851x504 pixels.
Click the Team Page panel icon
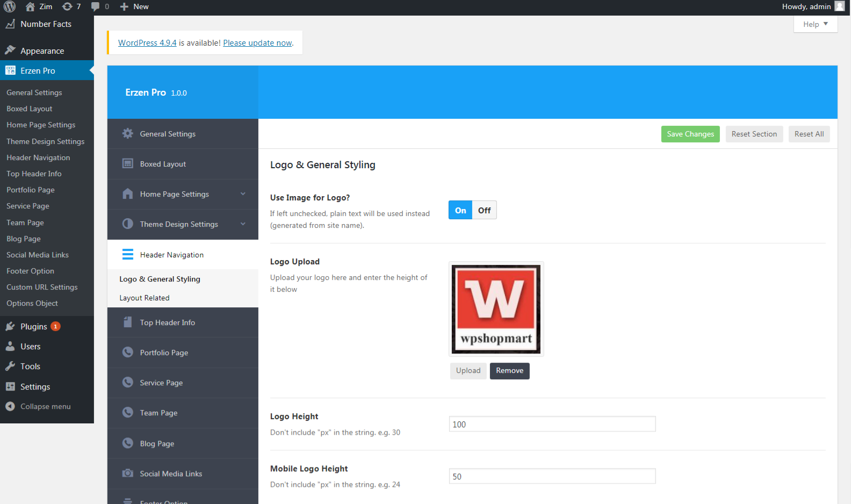(128, 412)
